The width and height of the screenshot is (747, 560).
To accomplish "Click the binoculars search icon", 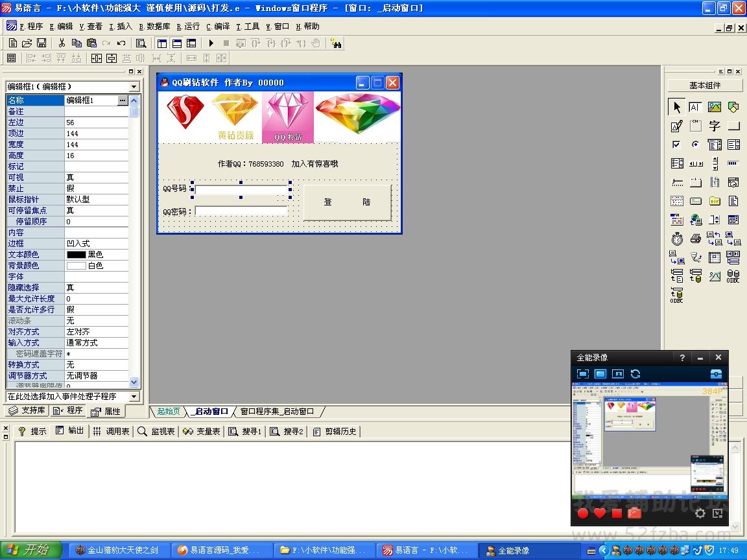I will (336, 43).
